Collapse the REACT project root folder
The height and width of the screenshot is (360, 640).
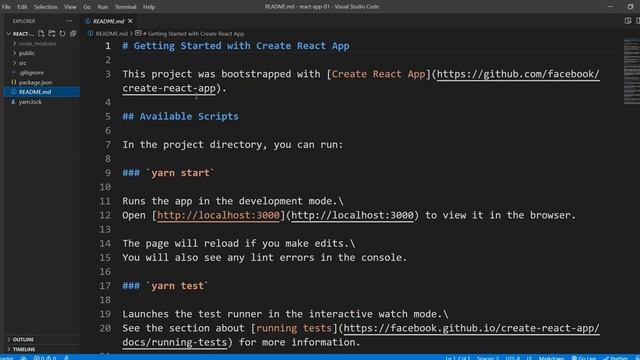(x=9, y=33)
